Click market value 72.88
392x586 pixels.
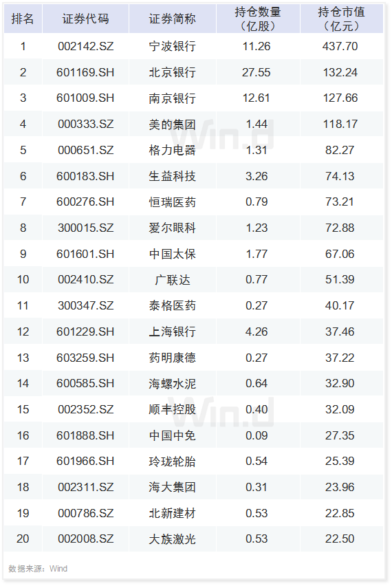click(340, 228)
